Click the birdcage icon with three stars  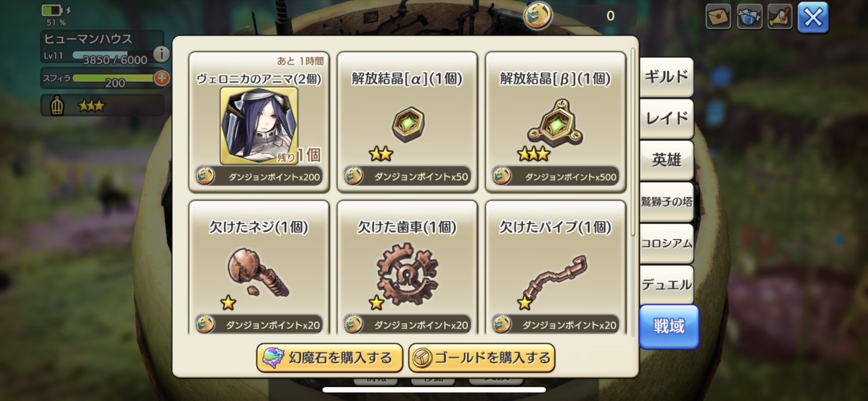tap(57, 106)
